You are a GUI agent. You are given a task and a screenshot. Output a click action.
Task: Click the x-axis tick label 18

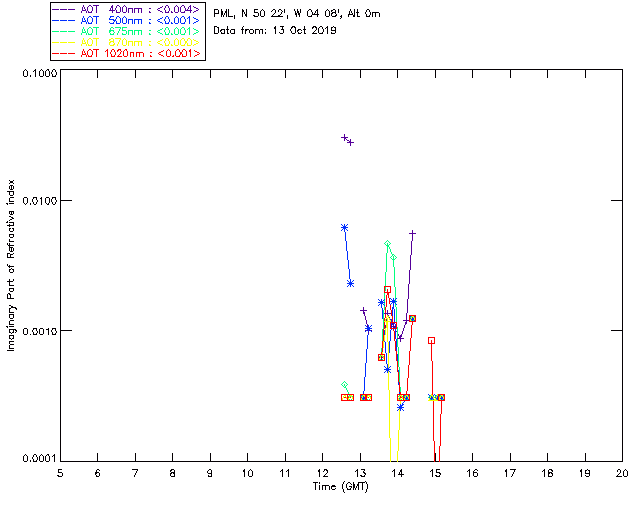click(x=547, y=473)
